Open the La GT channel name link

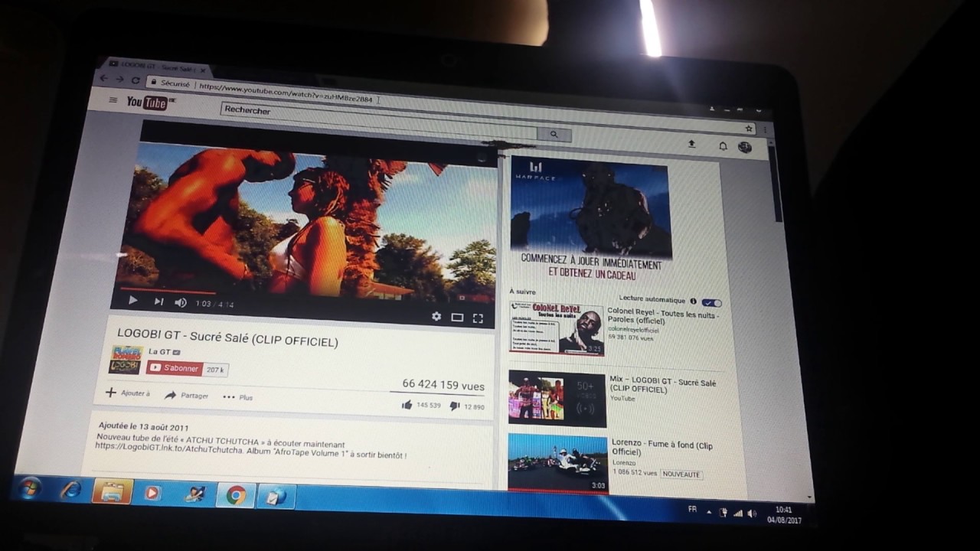coord(159,352)
